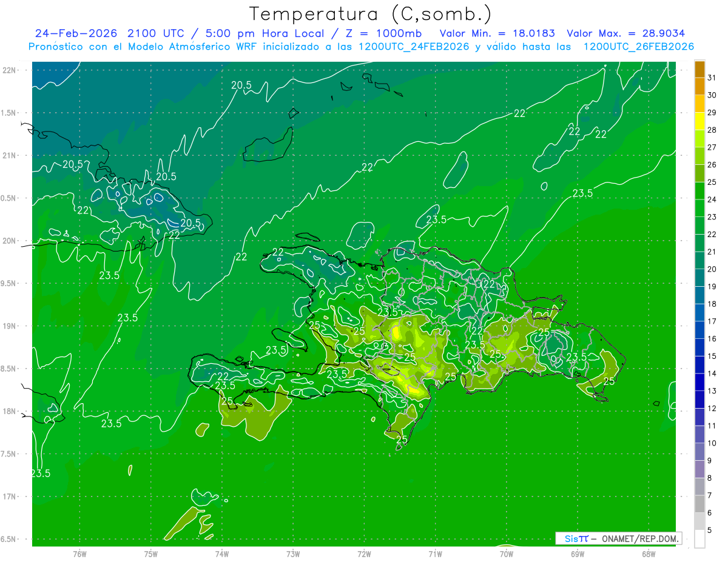Click the colorbar value "5"
728x562 pixels.
(710, 530)
